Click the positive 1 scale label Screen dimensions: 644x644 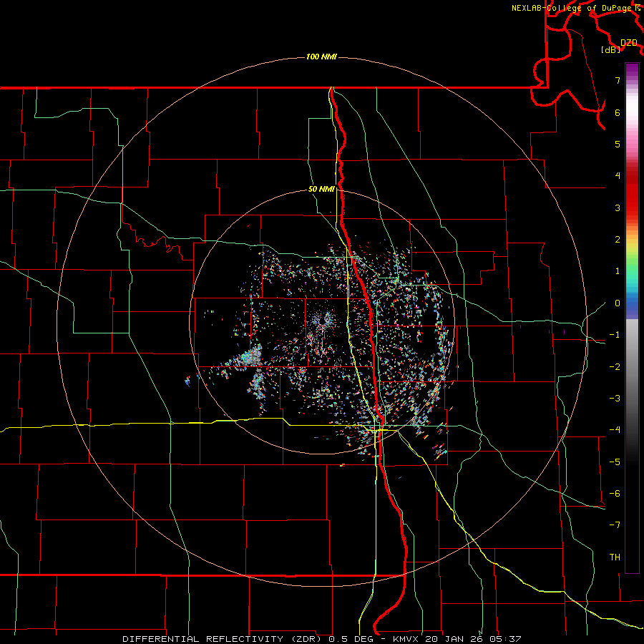(618, 271)
